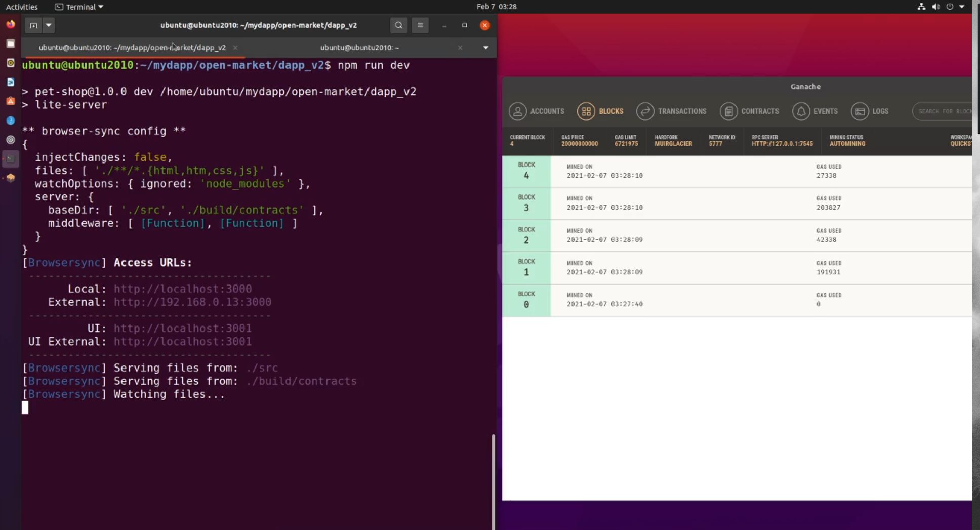
Task: Select the dapp_v2 terminal tab
Action: (x=132, y=48)
